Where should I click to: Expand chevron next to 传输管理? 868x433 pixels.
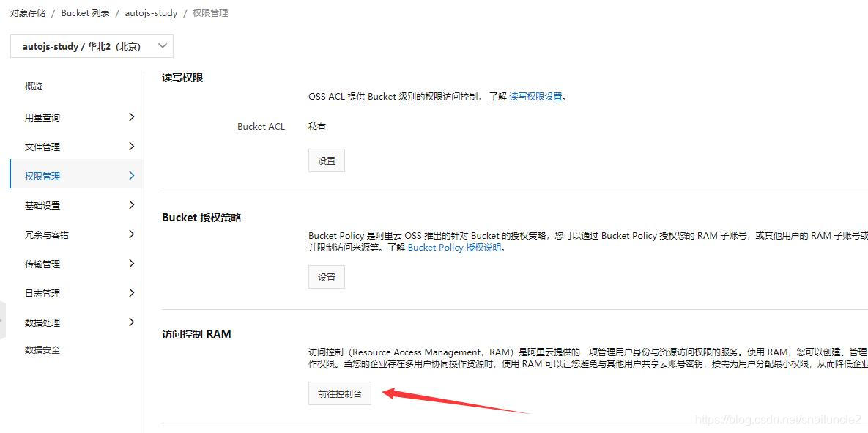[131, 264]
